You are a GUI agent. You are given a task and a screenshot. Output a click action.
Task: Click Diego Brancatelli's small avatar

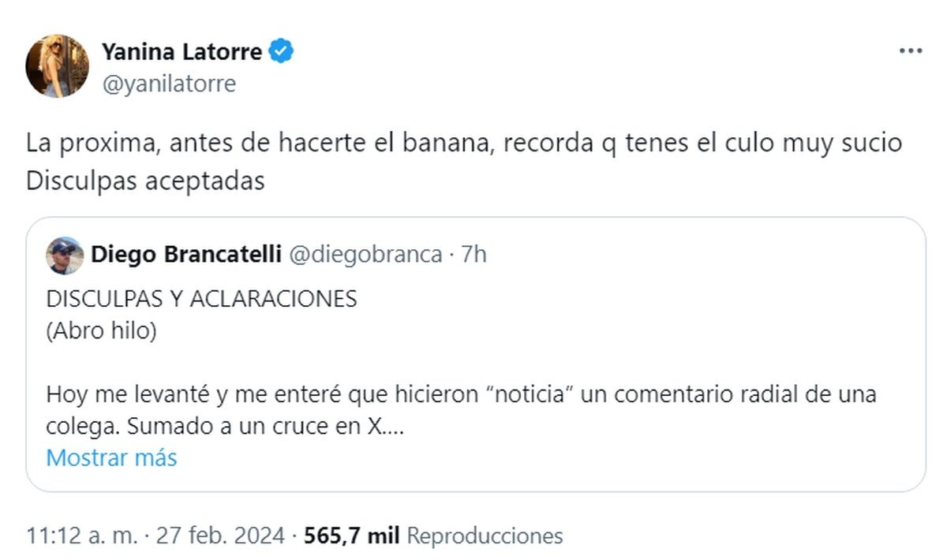click(x=65, y=255)
